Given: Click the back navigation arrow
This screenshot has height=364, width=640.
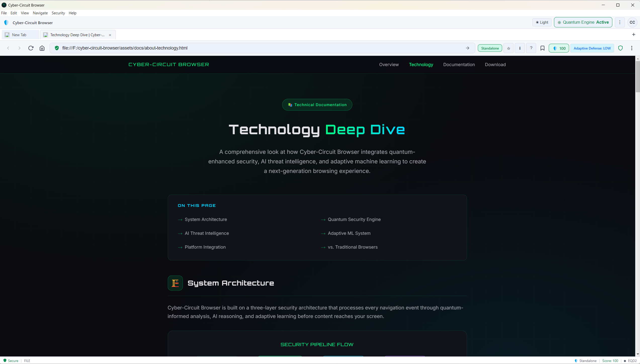Looking at the screenshot, I should (8, 48).
